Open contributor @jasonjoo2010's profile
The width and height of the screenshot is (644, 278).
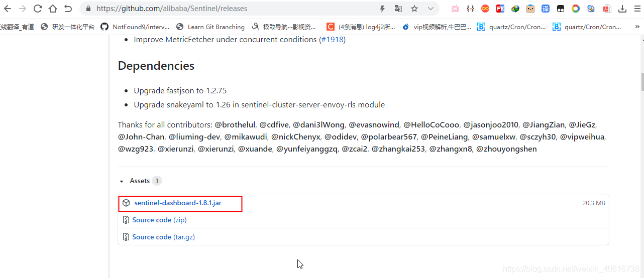pyautogui.click(x=491, y=124)
